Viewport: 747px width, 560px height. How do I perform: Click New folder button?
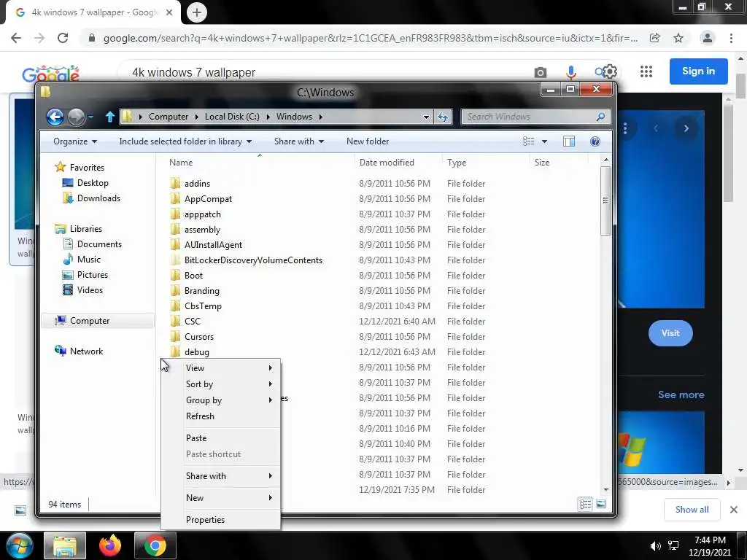coord(368,141)
